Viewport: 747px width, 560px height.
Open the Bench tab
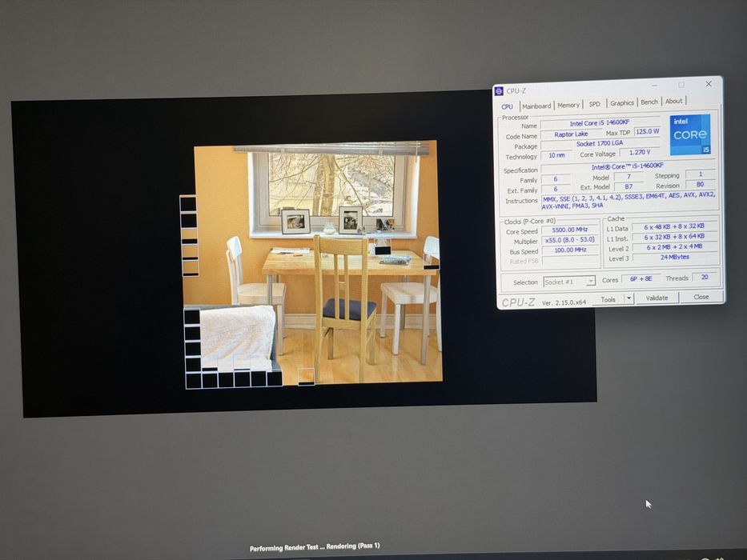(649, 102)
